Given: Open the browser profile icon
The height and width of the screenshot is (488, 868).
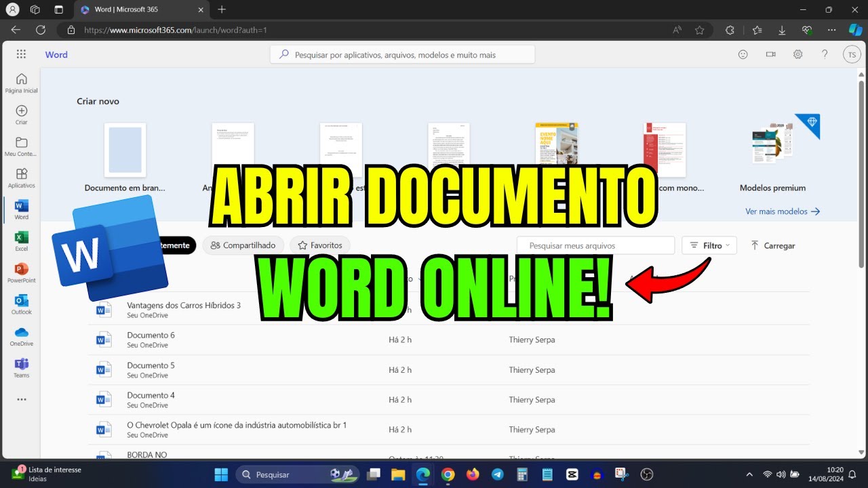Looking at the screenshot, I should 12,9.
